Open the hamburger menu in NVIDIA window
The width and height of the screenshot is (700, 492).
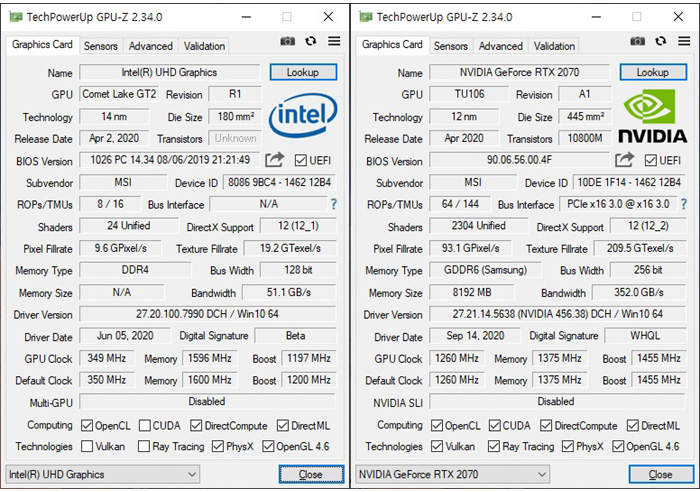point(684,41)
